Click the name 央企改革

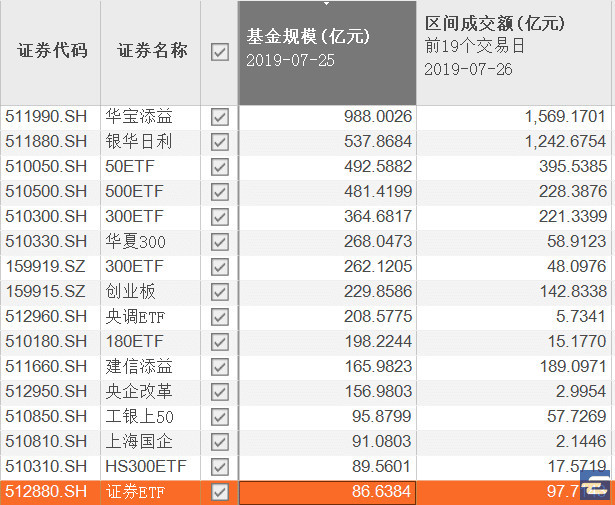point(139,392)
